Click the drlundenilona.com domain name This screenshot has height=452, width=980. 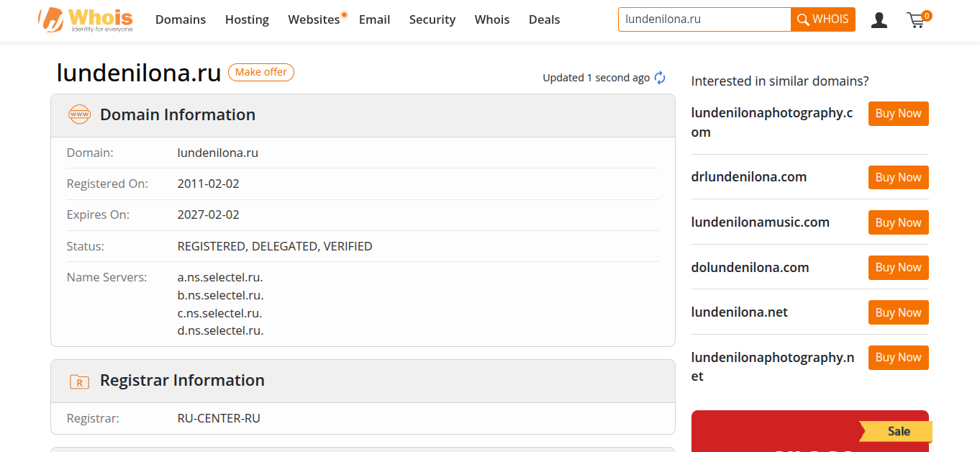(749, 177)
